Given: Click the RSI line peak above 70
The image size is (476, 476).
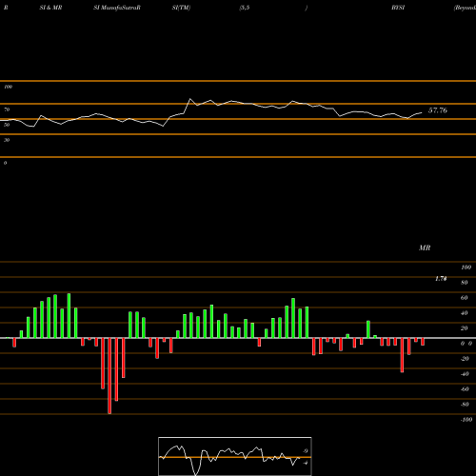Looking at the screenshot, I should pos(190,99).
